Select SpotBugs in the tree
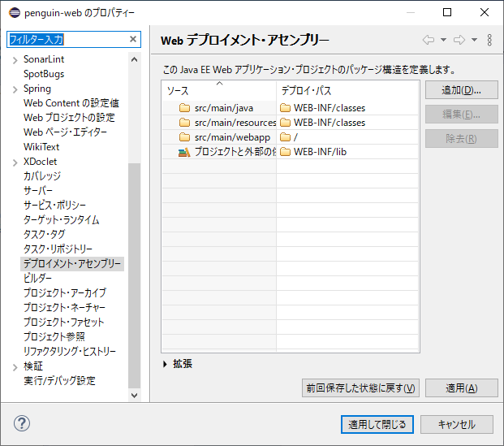The height and width of the screenshot is (446, 504). click(44, 74)
